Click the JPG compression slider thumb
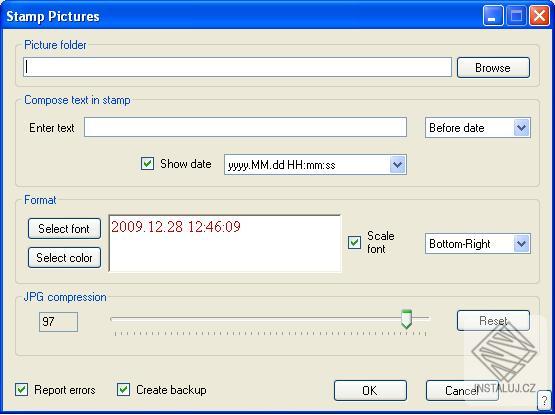 point(406,319)
